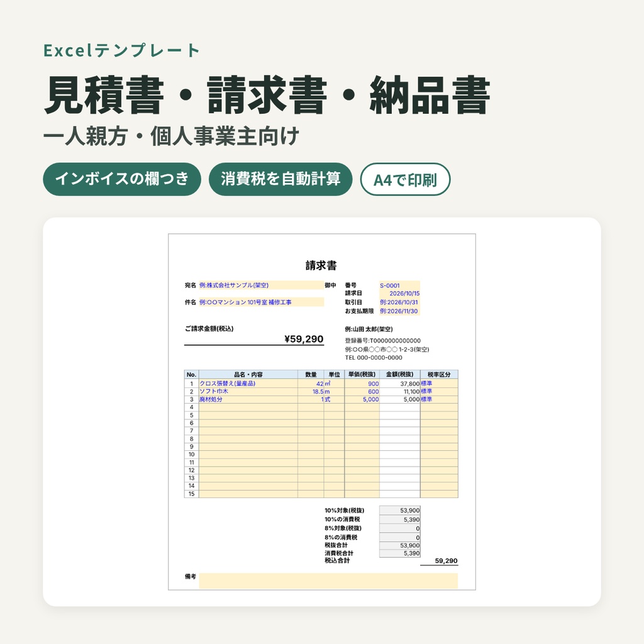
Task: Click the TEL 000-0000-0000 line
Action: [374, 358]
